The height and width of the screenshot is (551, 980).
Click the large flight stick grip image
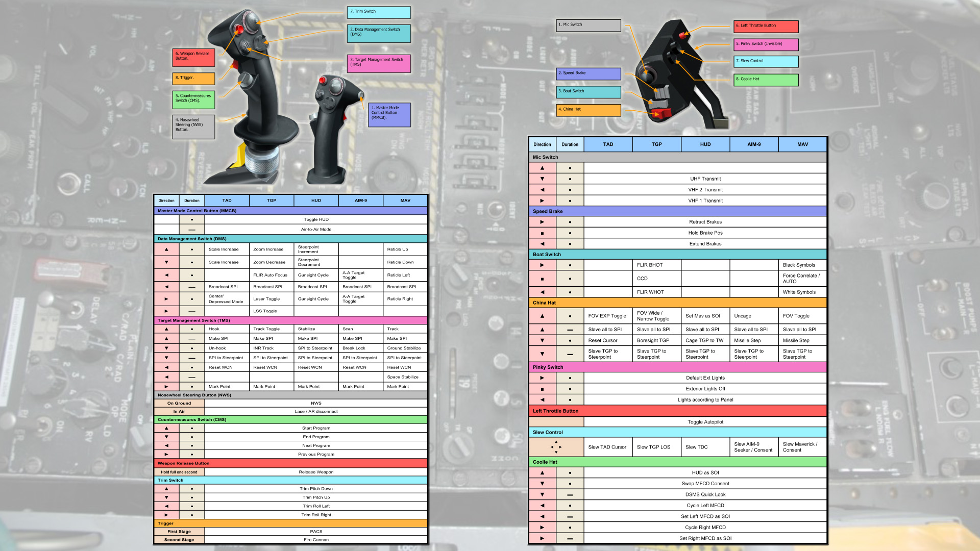click(x=250, y=97)
